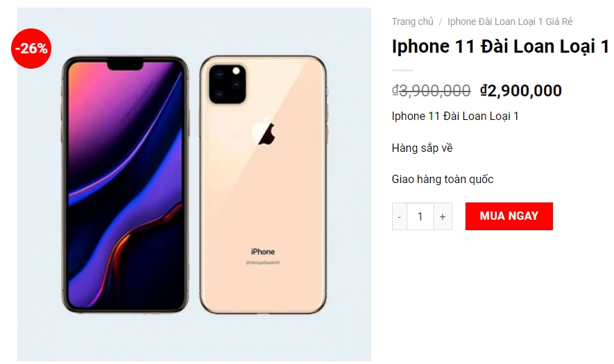Decrease quantity with the minus button
The width and height of the screenshot is (614, 364).
400,216
